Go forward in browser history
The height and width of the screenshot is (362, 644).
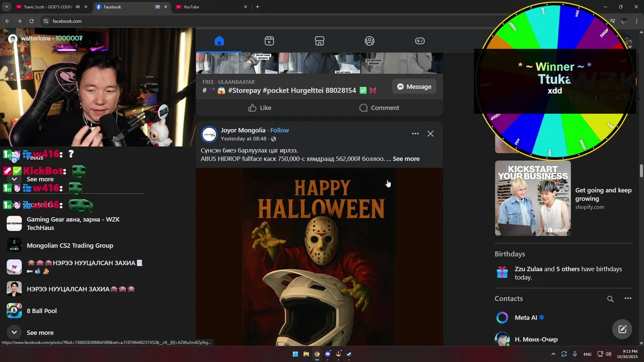point(19,21)
